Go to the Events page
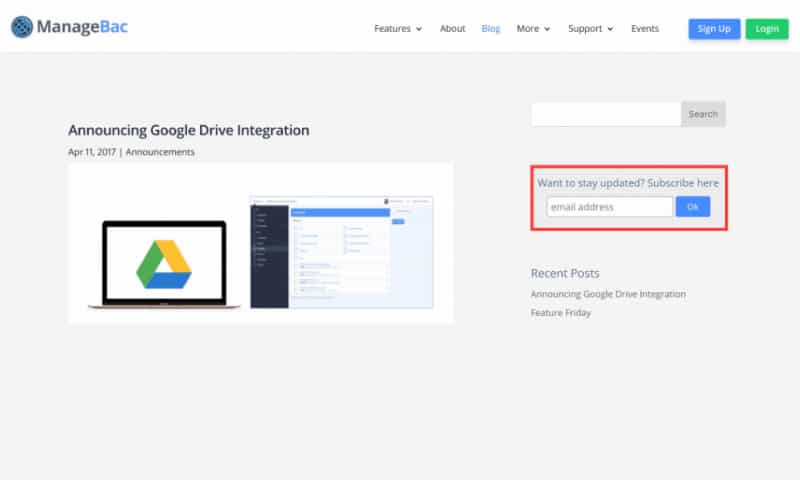 645,29
